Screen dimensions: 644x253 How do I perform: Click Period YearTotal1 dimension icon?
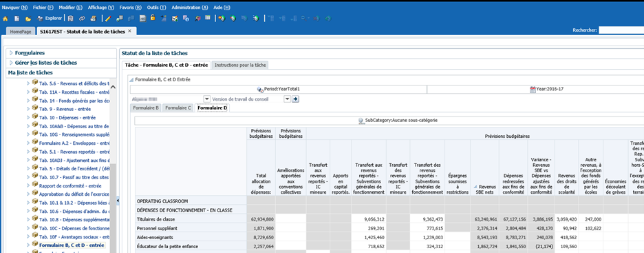[259, 89]
